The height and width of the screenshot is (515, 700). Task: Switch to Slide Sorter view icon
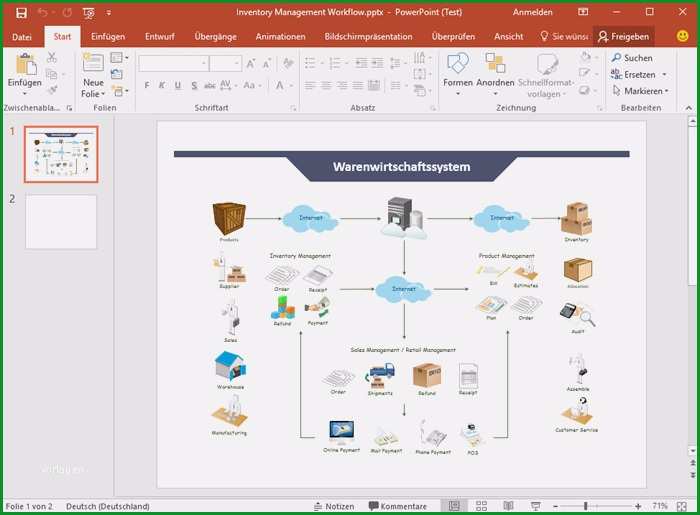481,506
